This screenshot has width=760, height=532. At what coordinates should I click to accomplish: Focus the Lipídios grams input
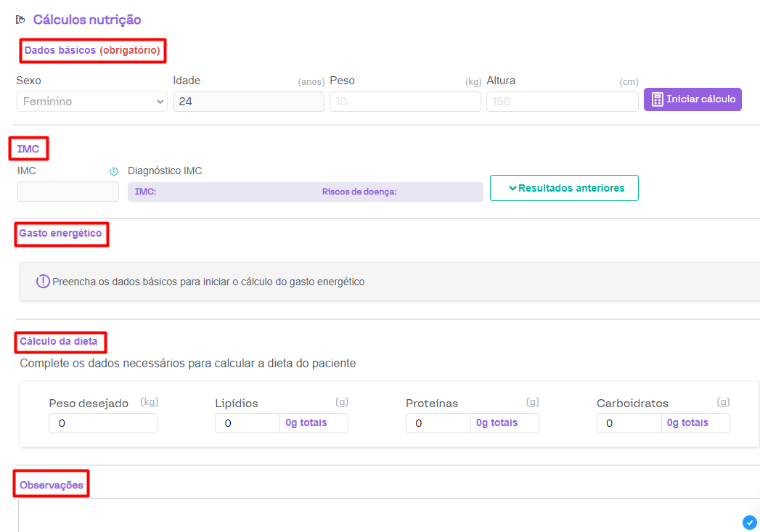tap(248, 423)
